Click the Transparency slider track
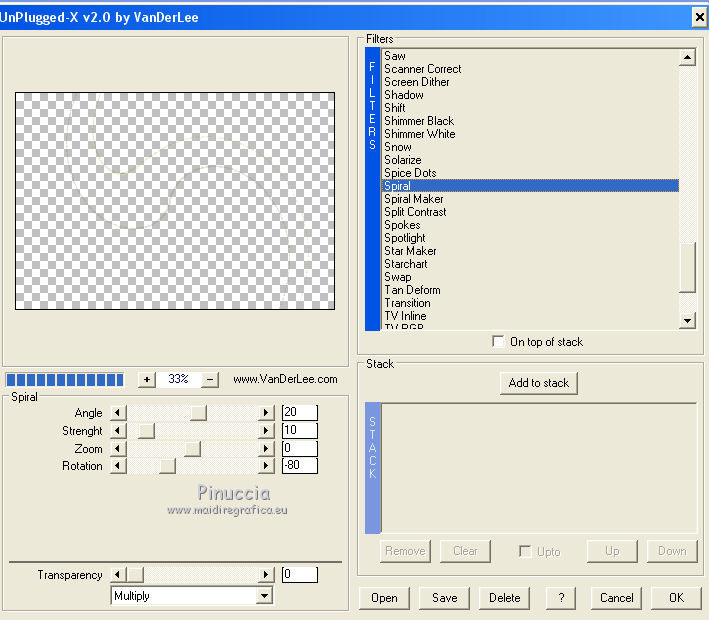This screenshot has width=709, height=620. pyautogui.click(x=200, y=575)
